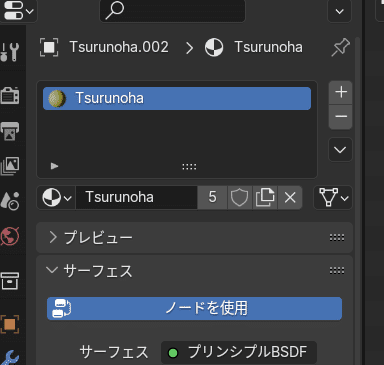The width and height of the screenshot is (384, 365).
Task: Toggle the fake user shield icon
Action: coord(239,198)
